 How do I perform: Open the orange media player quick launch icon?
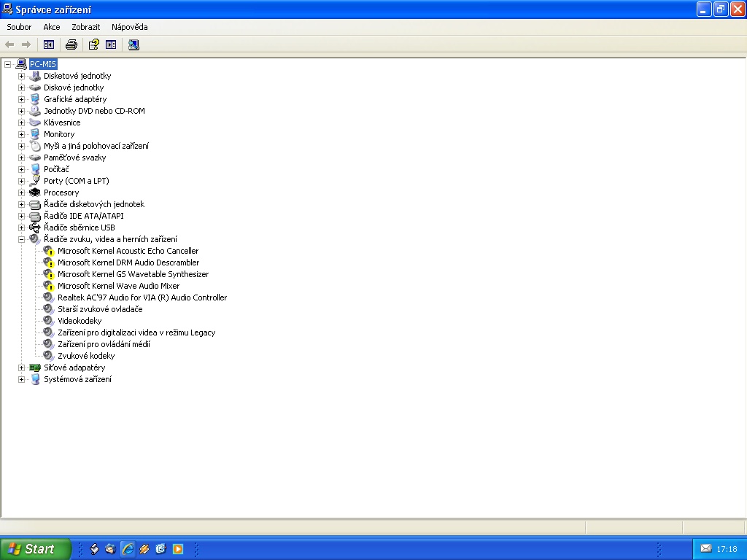pyautogui.click(x=178, y=549)
